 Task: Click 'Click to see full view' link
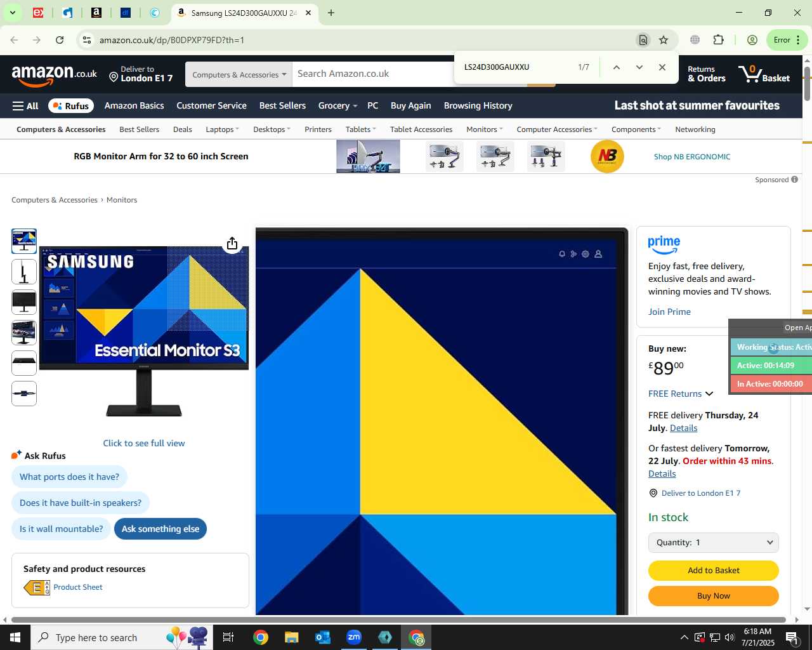(144, 443)
